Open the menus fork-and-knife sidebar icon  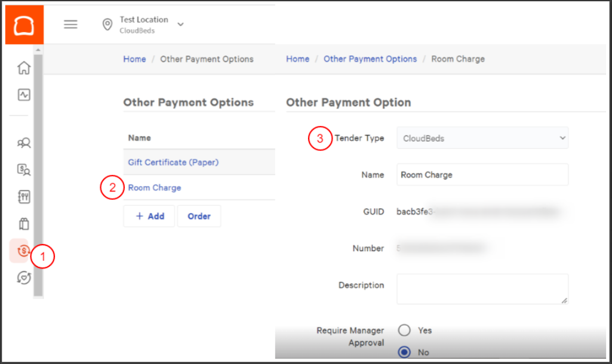[x=24, y=197]
